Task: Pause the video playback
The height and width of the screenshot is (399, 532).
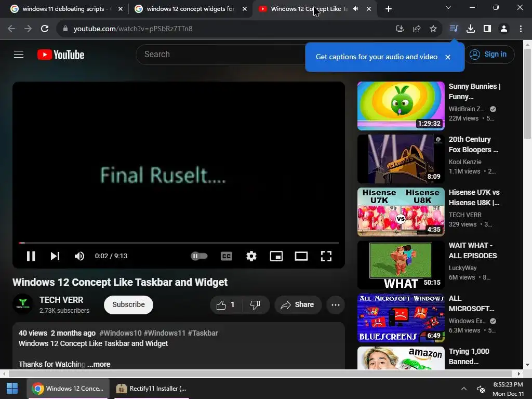Action: 31,256
